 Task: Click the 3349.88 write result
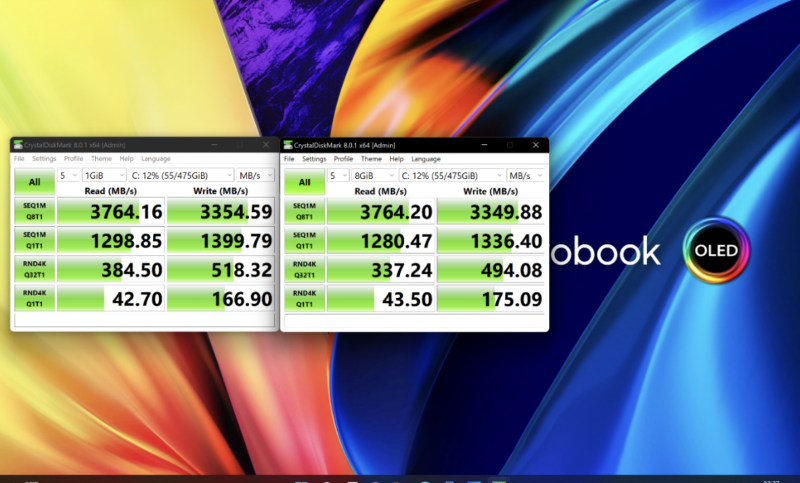(491, 211)
